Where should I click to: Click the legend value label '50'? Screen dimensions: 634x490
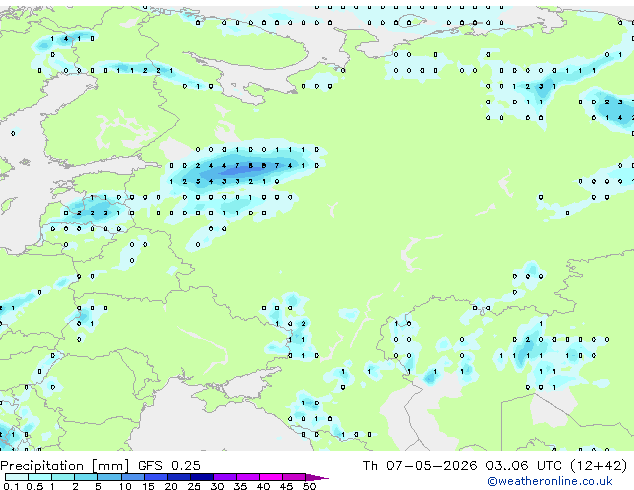click(309, 486)
